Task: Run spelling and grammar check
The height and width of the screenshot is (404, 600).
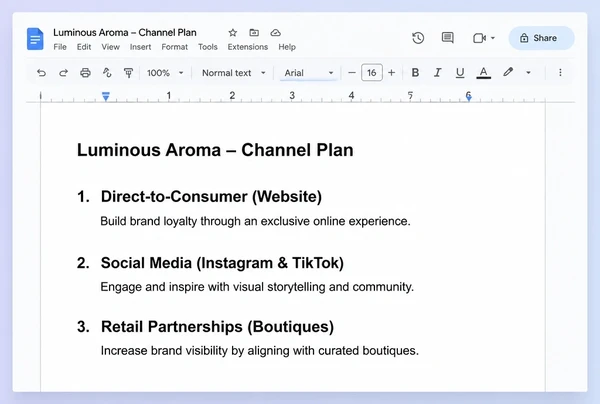Action: [x=107, y=73]
